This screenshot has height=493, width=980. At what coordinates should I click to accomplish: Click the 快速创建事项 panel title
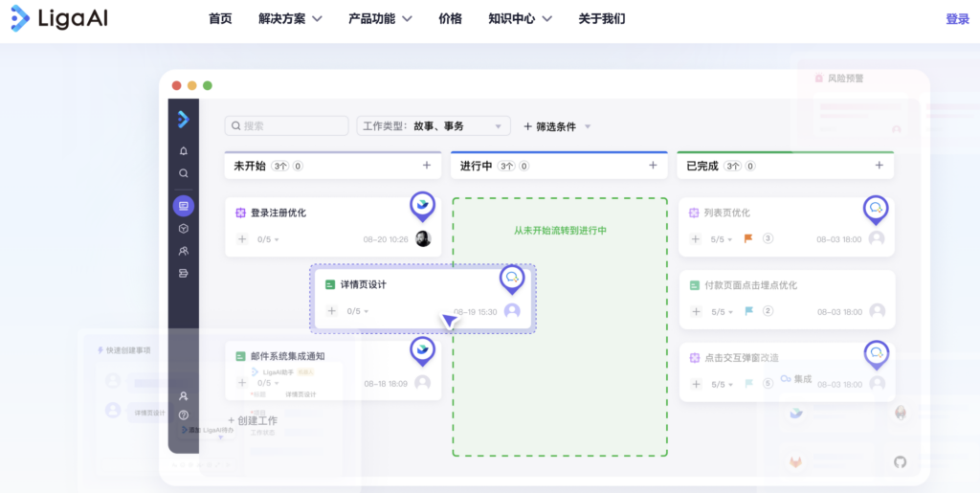[x=128, y=350]
